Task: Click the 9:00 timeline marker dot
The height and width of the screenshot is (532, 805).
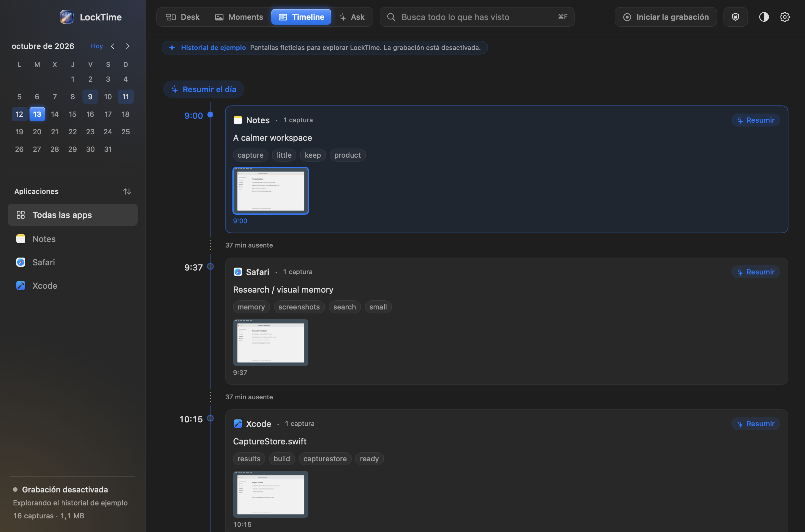Action: click(x=211, y=115)
